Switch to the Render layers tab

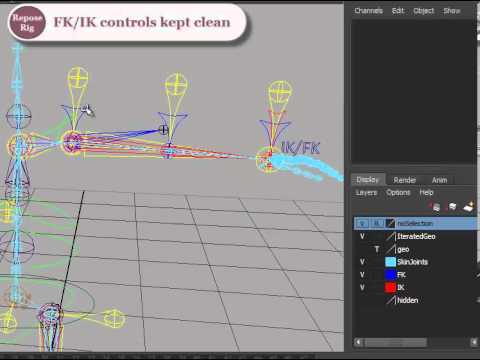coord(405,180)
